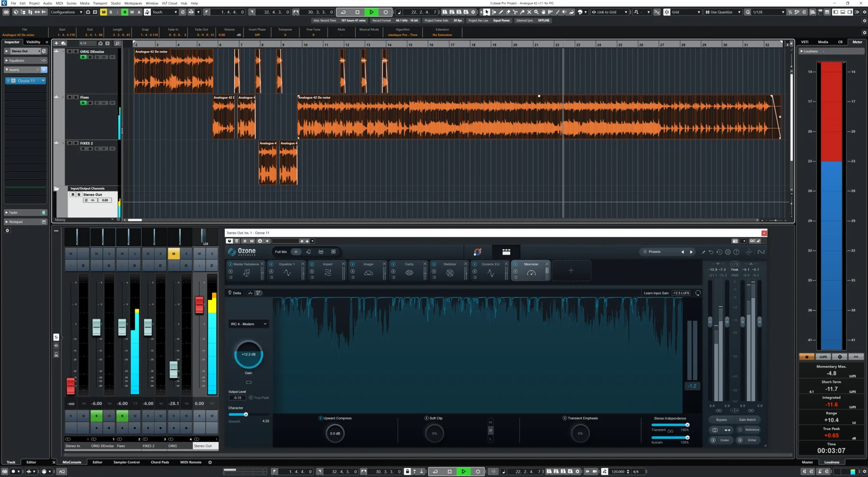Viewport: 868px width, 477px height.
Task: Select the Draw pencil tool
Action: 501,12
